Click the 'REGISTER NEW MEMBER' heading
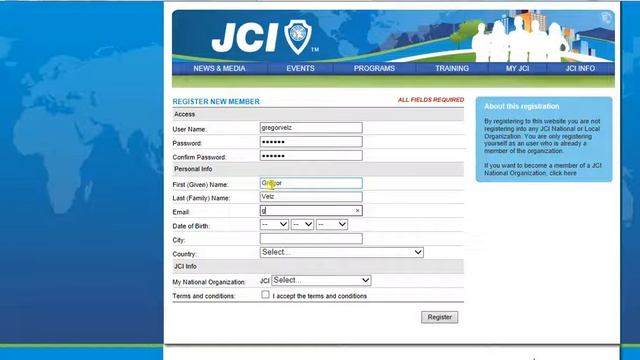 coord(216,101)
